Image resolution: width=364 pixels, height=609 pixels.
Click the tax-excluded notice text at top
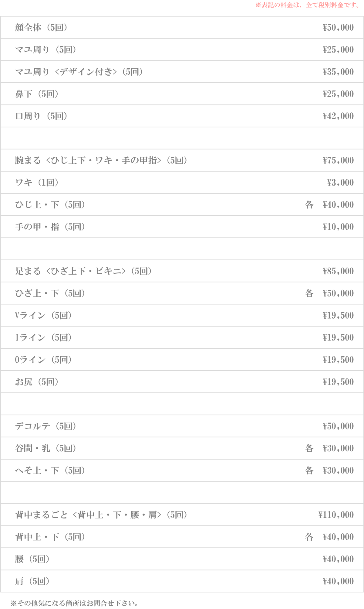coord(308,5)
